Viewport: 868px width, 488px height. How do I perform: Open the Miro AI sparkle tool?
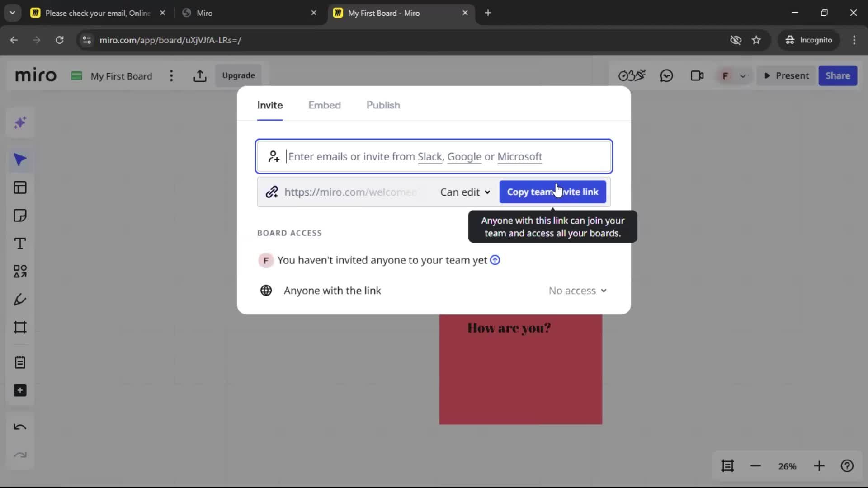point(20,123)
